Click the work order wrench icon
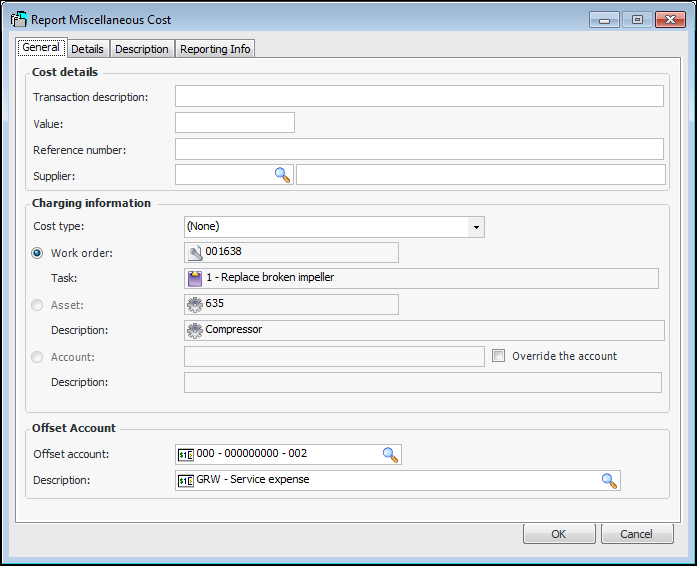 [x=195, y=253]
